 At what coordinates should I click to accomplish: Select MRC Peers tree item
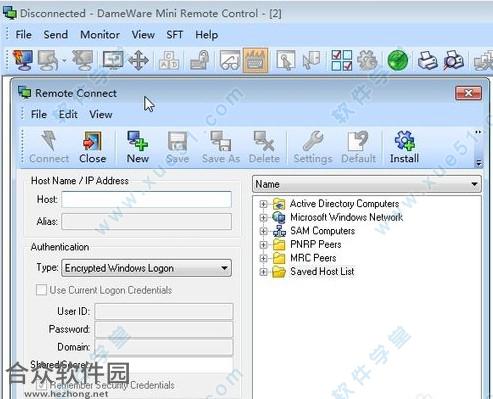coord(313,258)
